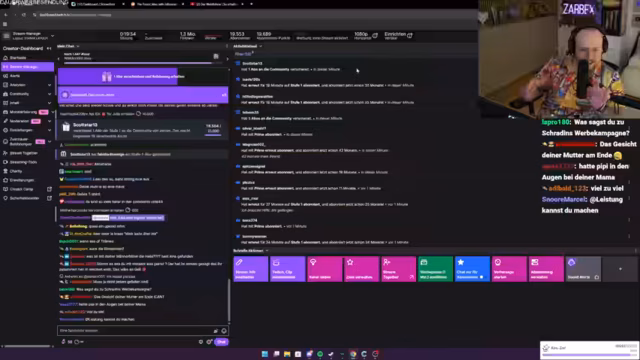Collapse the Creator-Dashboard sidebar

pyautogui.click(x=49, y=48)
